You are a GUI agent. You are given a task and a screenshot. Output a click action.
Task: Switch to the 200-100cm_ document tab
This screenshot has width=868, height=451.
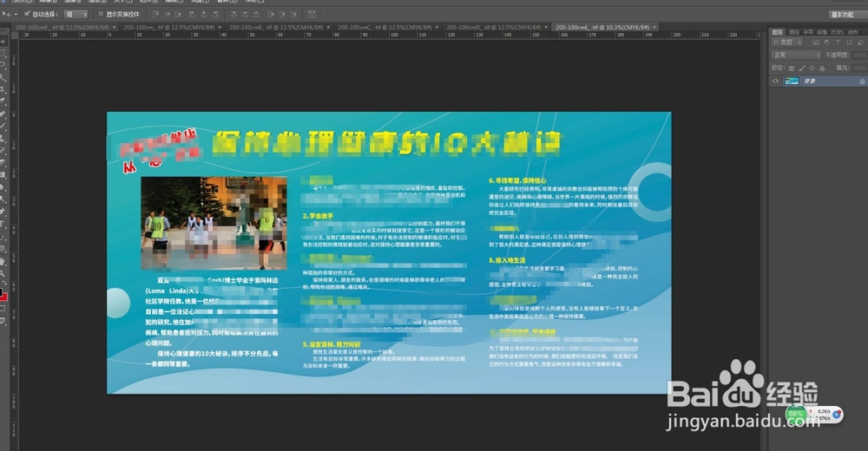pyautogui.click(x=169, y=27)
